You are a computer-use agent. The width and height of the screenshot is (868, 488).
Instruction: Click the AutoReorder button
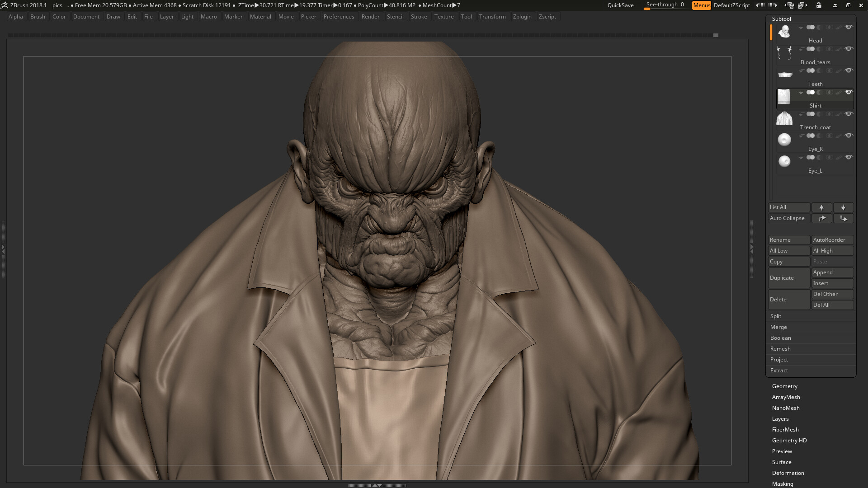pyautogui.click(x=830, y=239)
